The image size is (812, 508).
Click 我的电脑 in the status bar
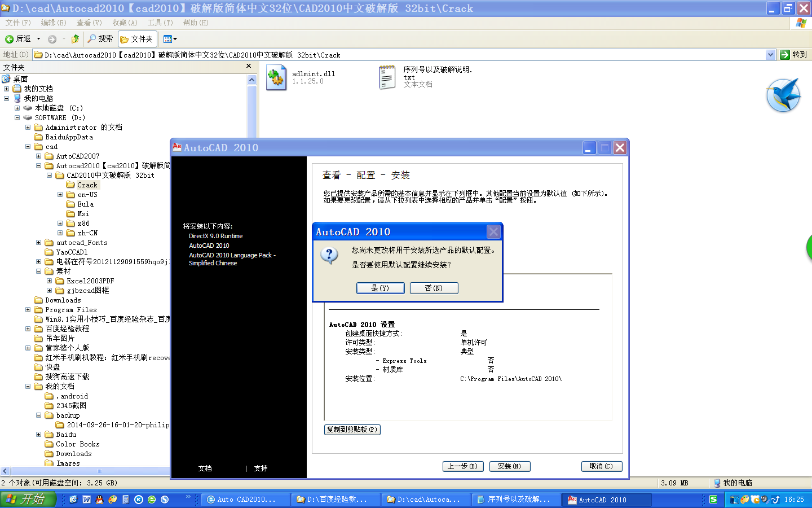click(x=732, y=483)
